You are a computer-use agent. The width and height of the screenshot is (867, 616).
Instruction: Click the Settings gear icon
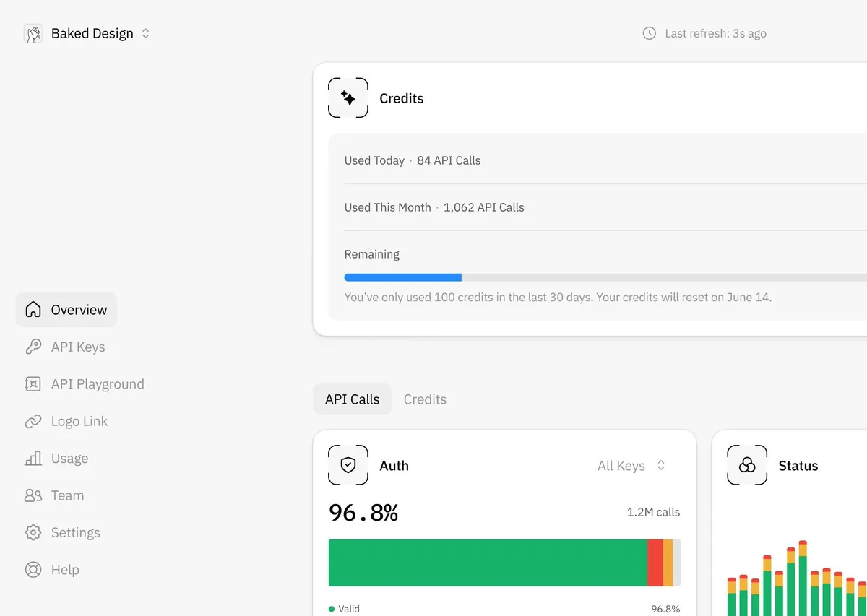point(33,532)
